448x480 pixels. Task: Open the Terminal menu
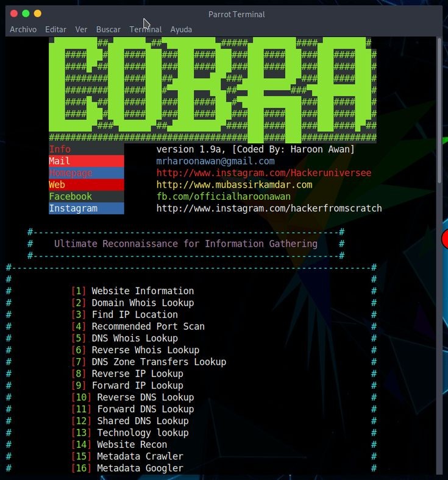point(146,29)
